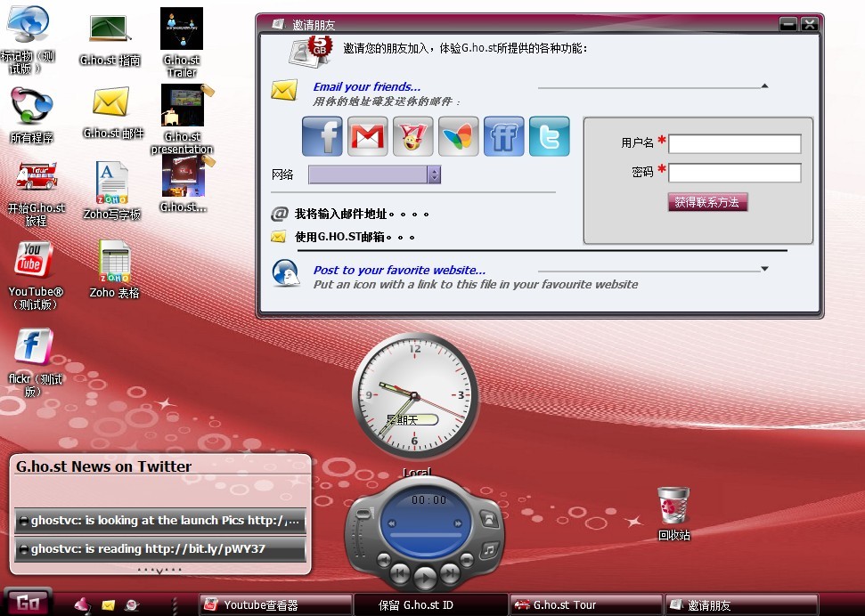
Task: Click the 用户名 username input field
Action: coord(734,143)
